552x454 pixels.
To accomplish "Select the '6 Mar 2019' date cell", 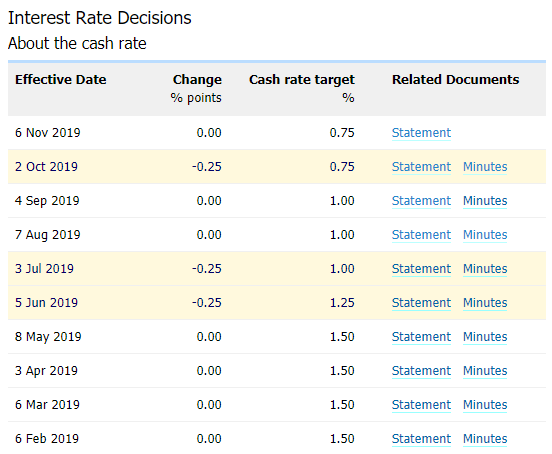I will 47,405.
